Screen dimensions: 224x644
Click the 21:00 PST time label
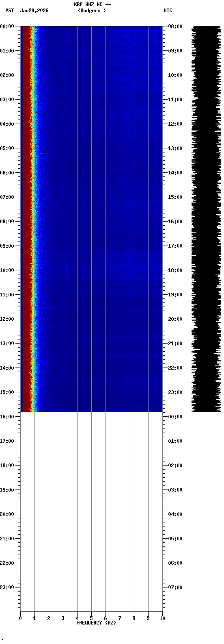[x=7, y=539]
